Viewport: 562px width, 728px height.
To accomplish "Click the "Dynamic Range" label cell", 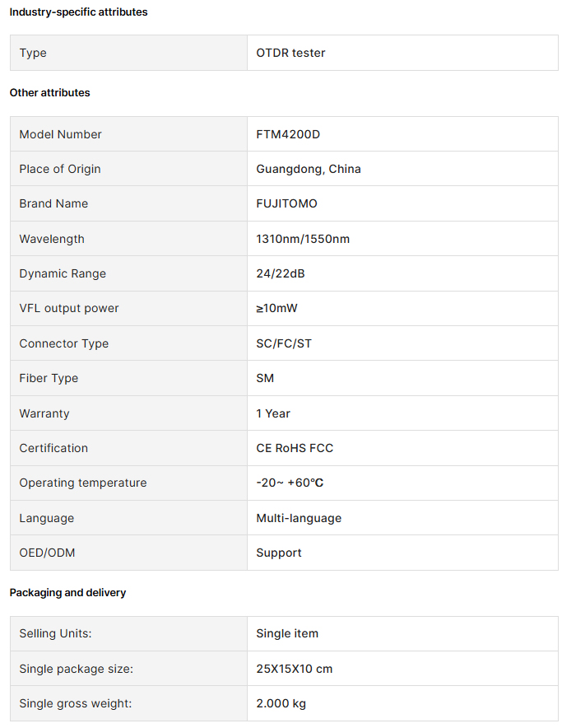I will (63, 273).
